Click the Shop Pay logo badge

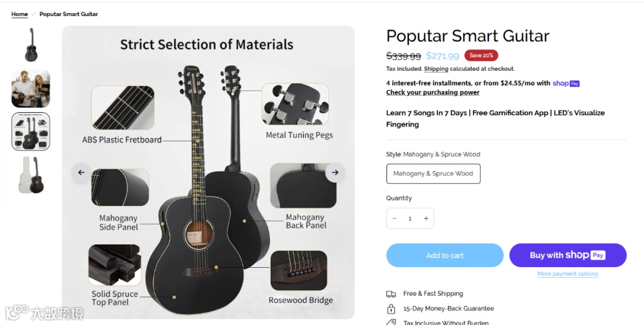coord(566,83)
